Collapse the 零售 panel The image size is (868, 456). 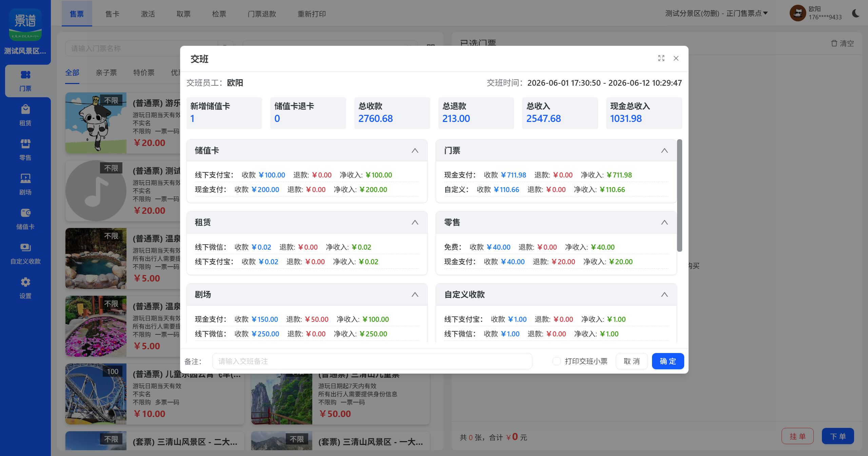pos(665,222)
